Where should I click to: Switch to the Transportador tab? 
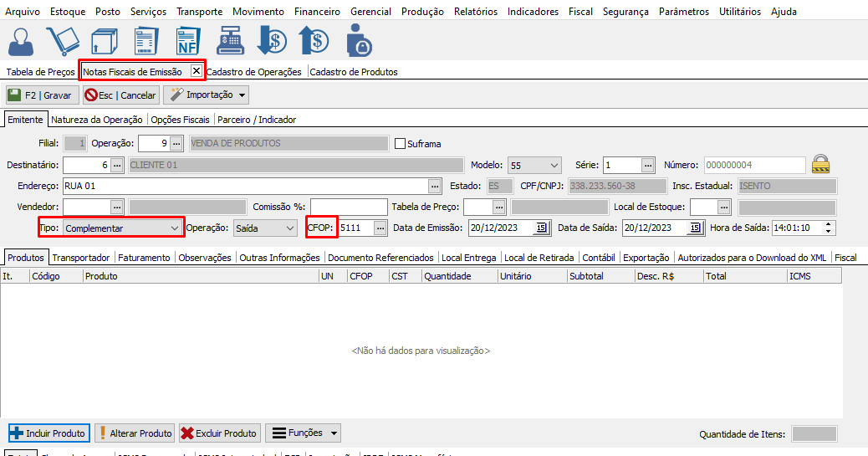pyautogui.click(x=81, y=258)
